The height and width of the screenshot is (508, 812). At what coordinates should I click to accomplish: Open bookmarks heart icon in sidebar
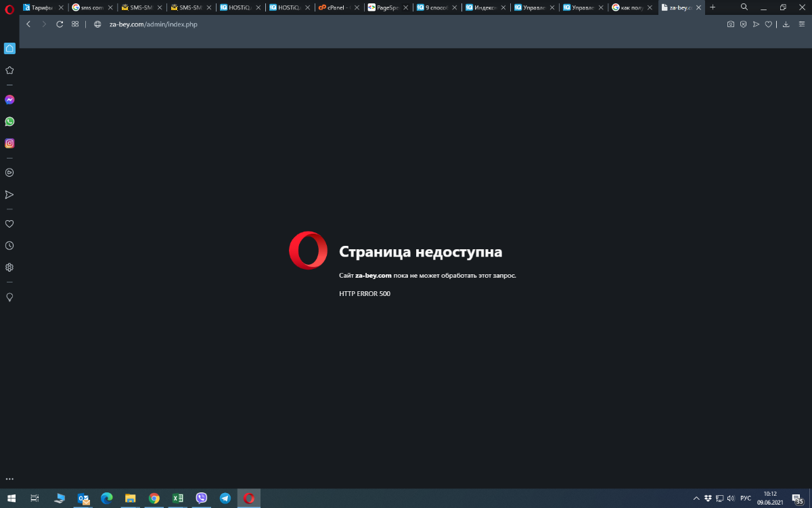tap(9, 224)
